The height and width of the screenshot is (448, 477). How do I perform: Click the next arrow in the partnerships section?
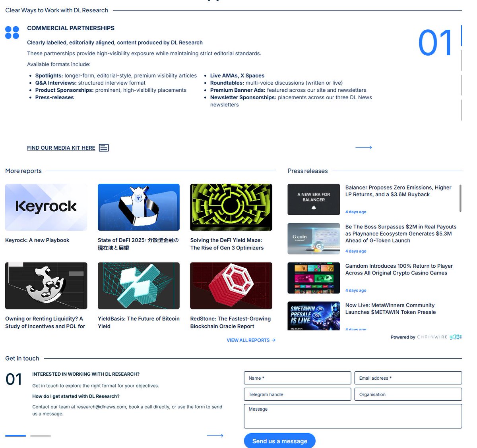click(x=363, y=147)
